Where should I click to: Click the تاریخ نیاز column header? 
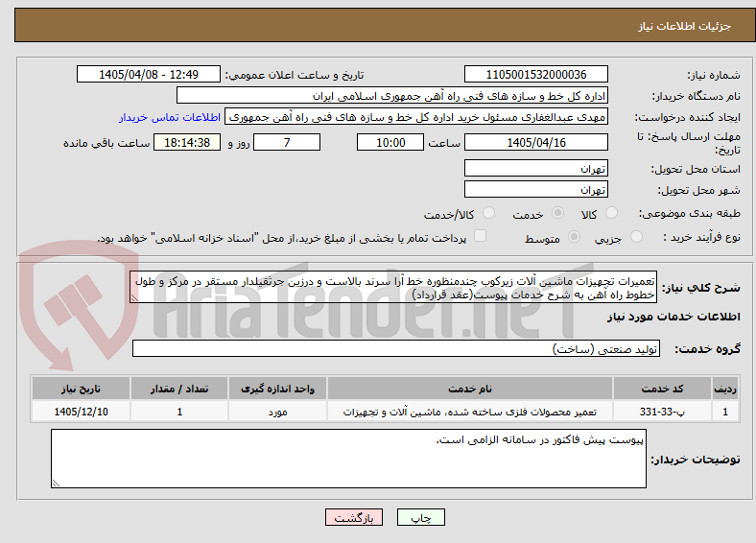coord(81,389)
